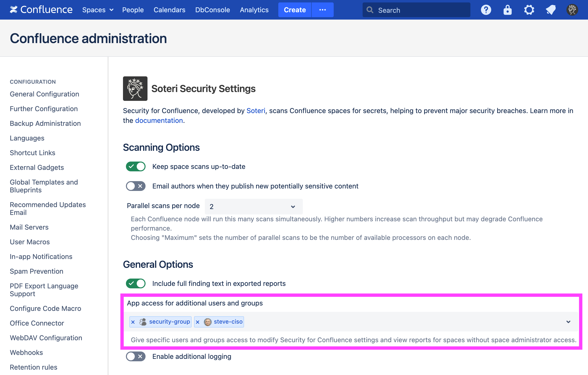Image resolution: width=588 pixels, height=375 pixels.
Task: Expand the Spaces navigation dropdown
Action: tap(97, 10)
